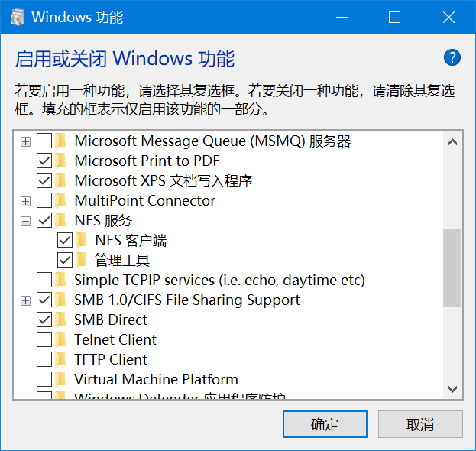Collapse the NFS 服务 tree node

[25, 221]
